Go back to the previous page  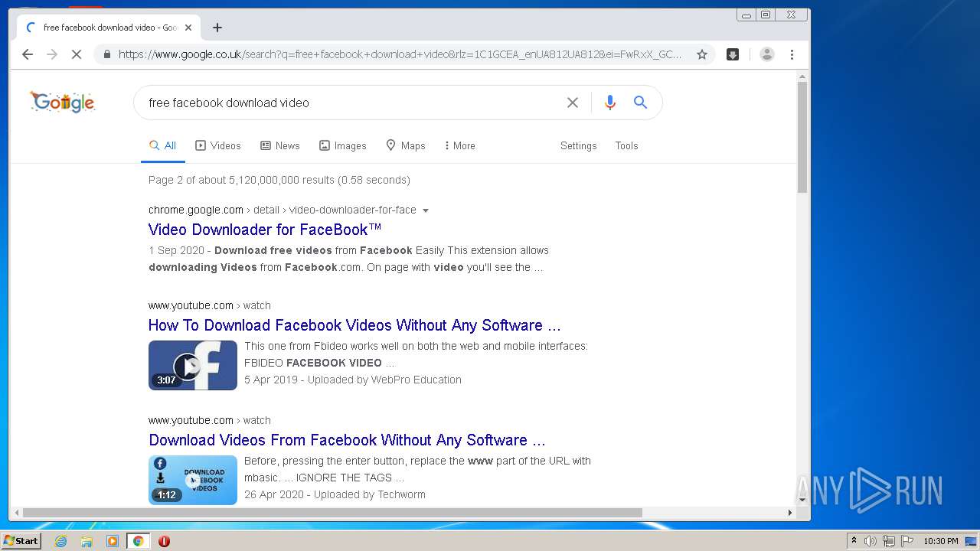click(x=28, y=54)
